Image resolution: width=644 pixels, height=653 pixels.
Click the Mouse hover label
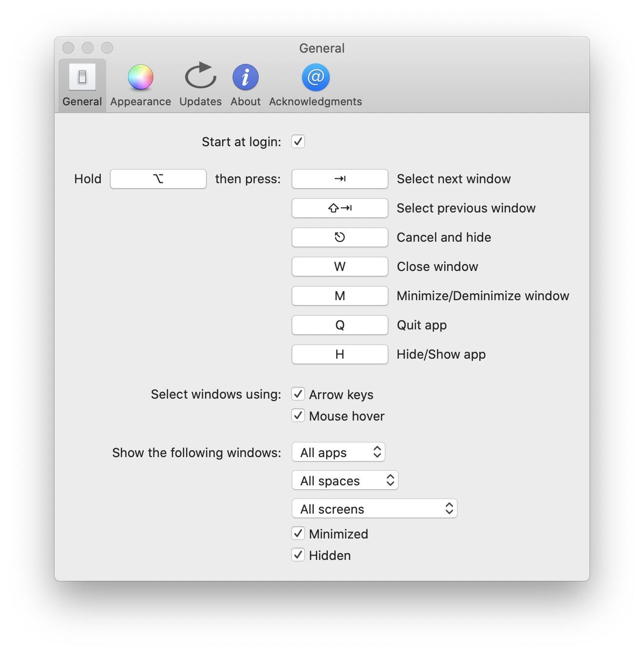pyautogui.click(x=347, y=416)
